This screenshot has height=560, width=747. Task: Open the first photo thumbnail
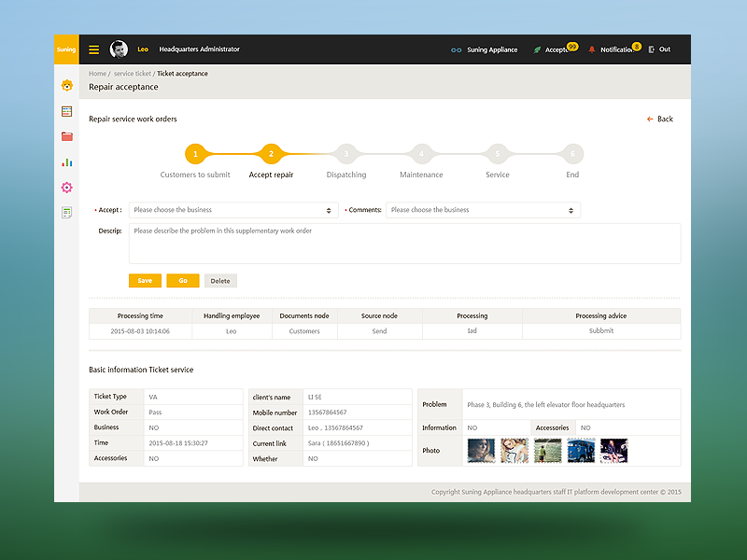pyautogui.click(x=481, y=451)
